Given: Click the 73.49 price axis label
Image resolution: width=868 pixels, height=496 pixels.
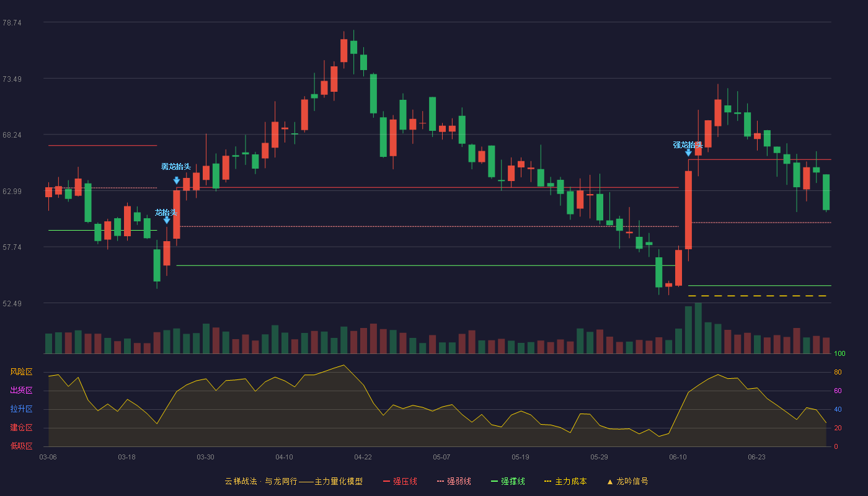Looking at the screenshot, I should (12, 79).
